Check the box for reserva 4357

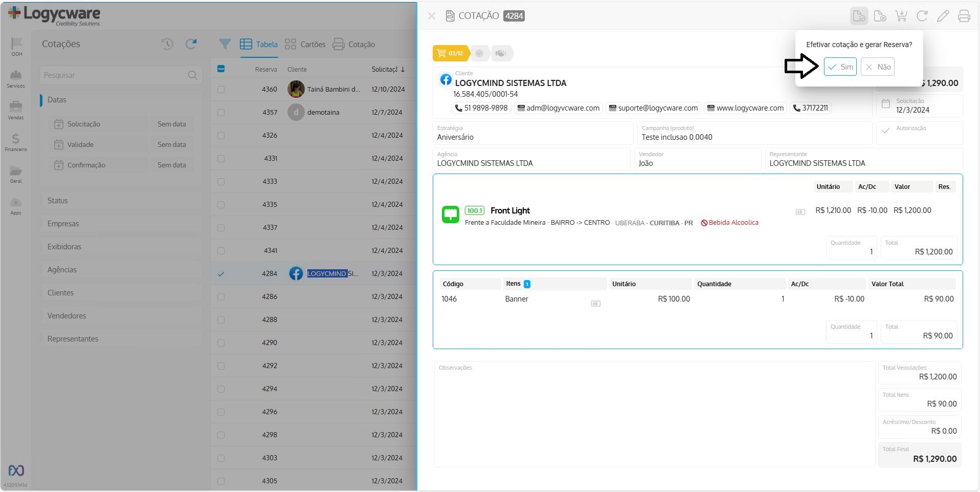point(221,112)
